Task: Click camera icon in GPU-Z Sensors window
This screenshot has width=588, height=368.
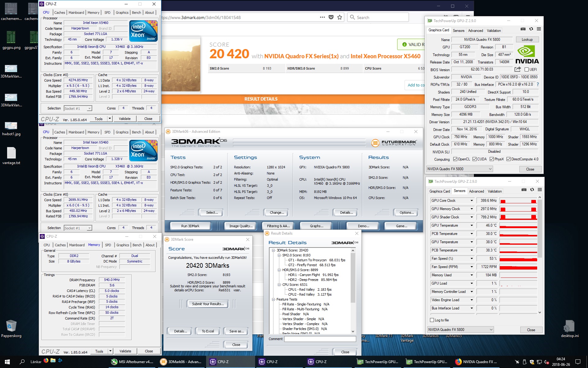Action: [x=524, y=190]
